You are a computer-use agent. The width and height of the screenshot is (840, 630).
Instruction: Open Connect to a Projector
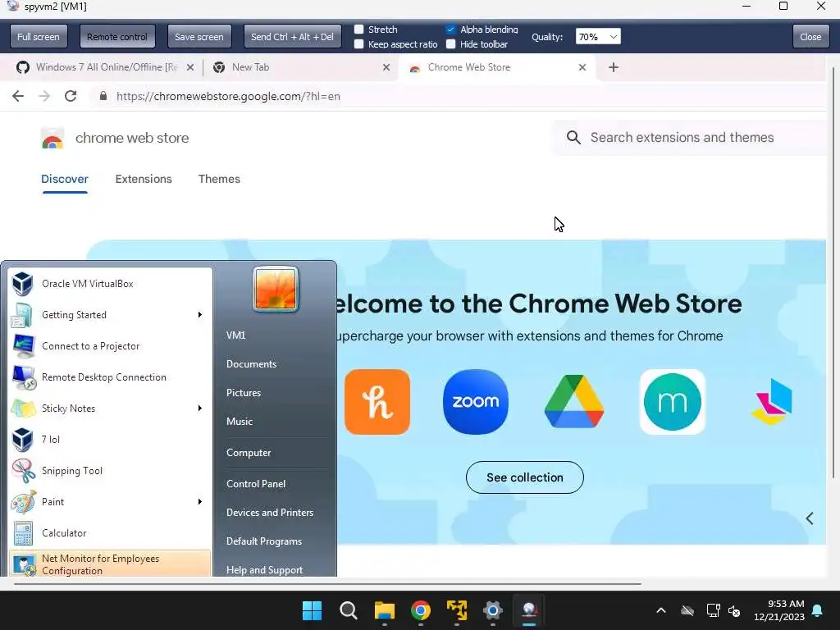(111, 346)
